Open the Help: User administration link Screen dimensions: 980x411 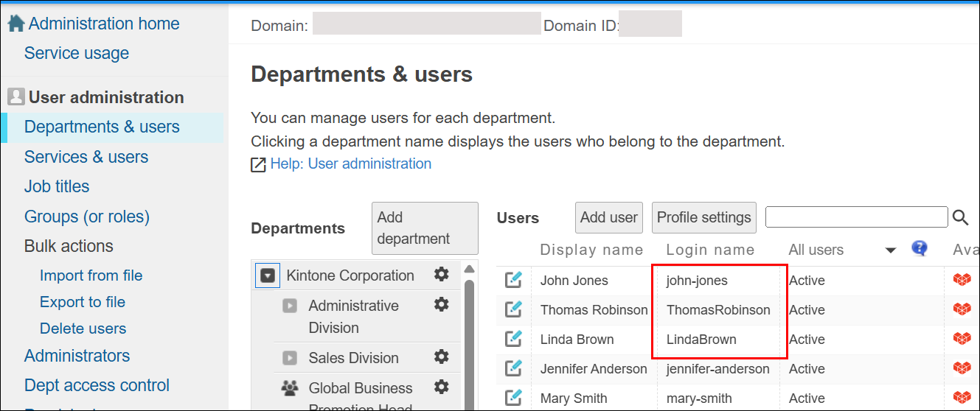coord(350,164)
